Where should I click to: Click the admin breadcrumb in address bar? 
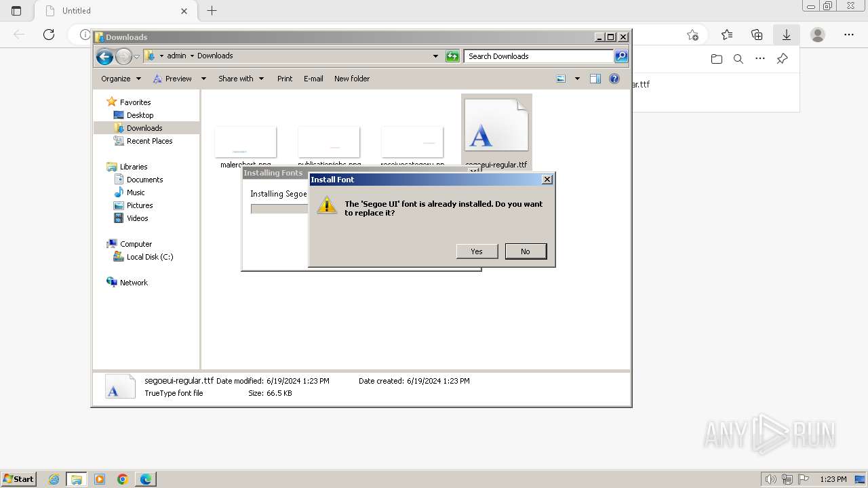(176, 56)
